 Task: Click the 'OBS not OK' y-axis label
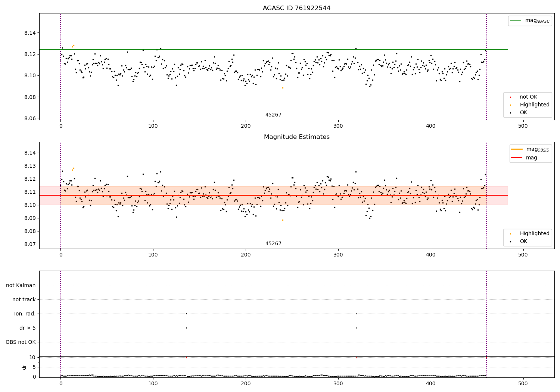pos(21,342)
